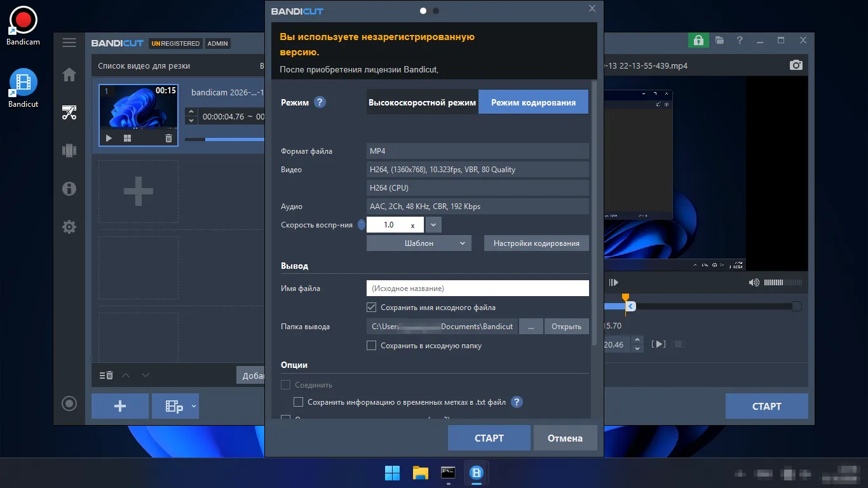
Task: Go to Home in the Bandicut sidebar
Action: tap(69, 75)
